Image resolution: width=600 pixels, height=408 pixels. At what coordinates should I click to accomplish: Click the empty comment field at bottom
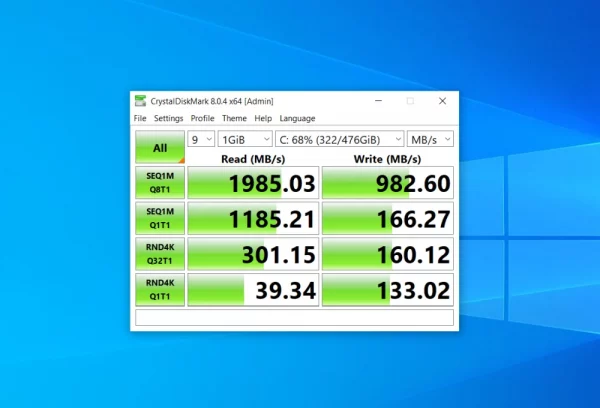coord(294,317)
